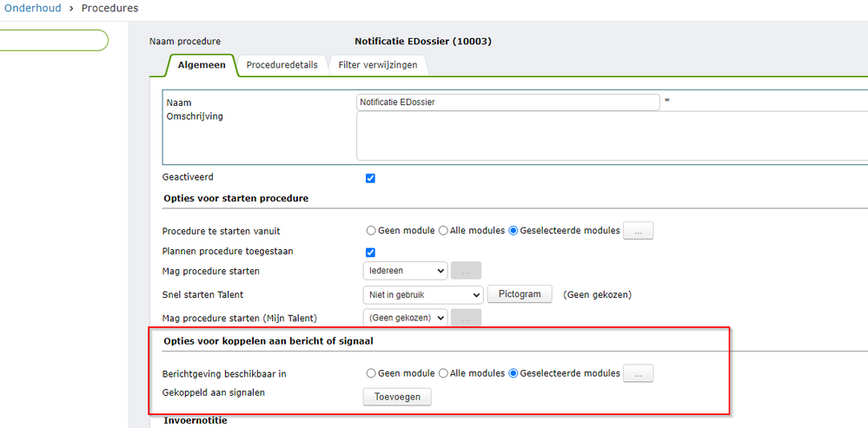Screen dimensions: 868x428
Task: Select Geen module for procedure start
Action: pyautogui.click(x=372, y=231)
